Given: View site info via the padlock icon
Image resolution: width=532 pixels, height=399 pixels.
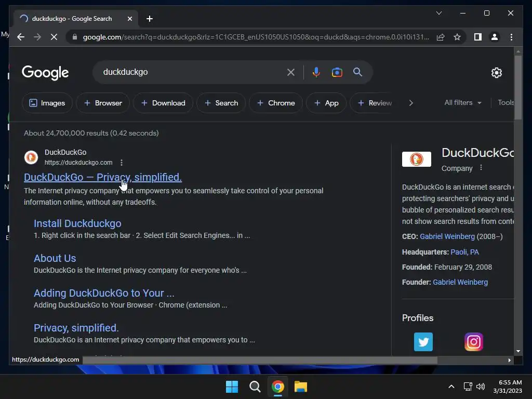Looking at the screenshot, I should pos(75,37).
